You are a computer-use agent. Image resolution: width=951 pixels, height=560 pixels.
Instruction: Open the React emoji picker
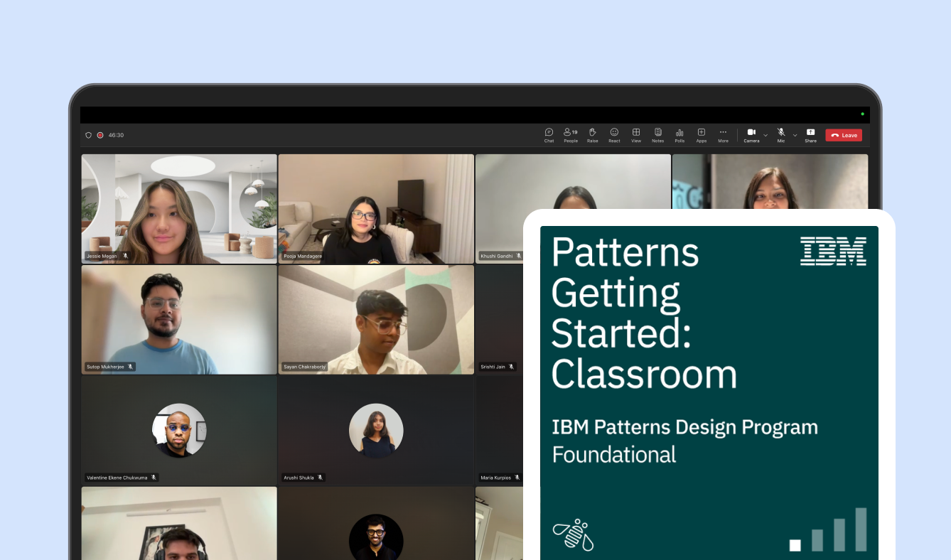(x=614, y=135)
